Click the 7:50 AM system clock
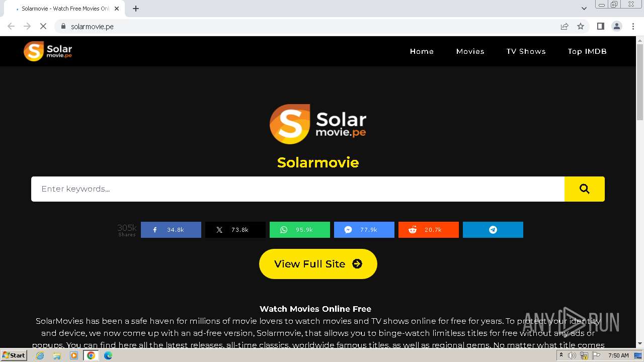Image resolution: width=644 pixels, height=362 pixels. [x=618, y=355]
